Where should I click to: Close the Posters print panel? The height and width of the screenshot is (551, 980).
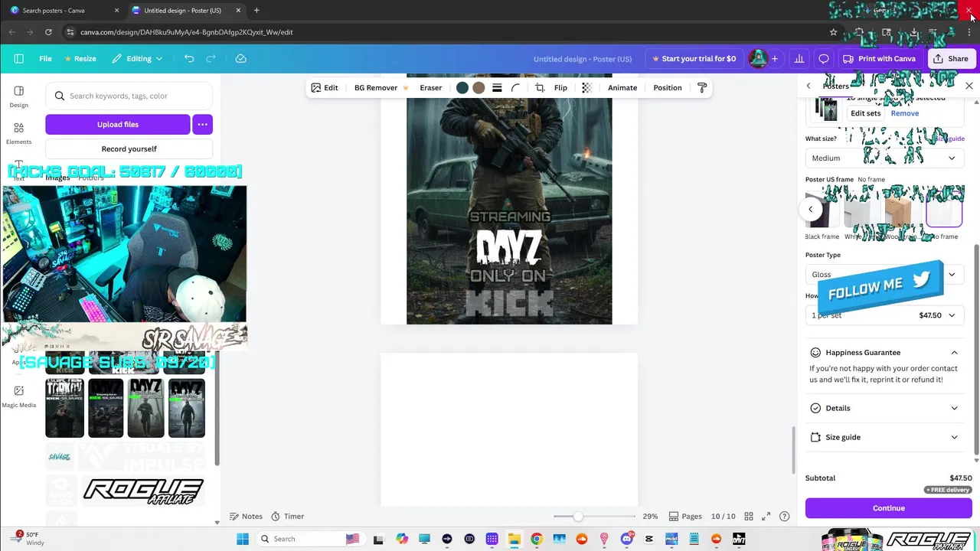969,86
